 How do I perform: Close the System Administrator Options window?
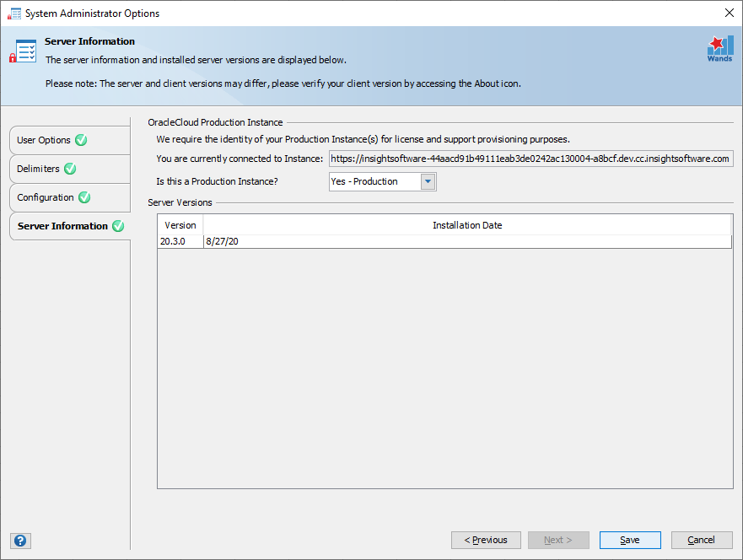(730, 13)
